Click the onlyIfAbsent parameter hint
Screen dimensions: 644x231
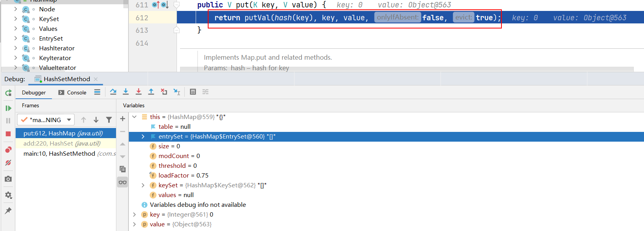click(x=398, y=17)
